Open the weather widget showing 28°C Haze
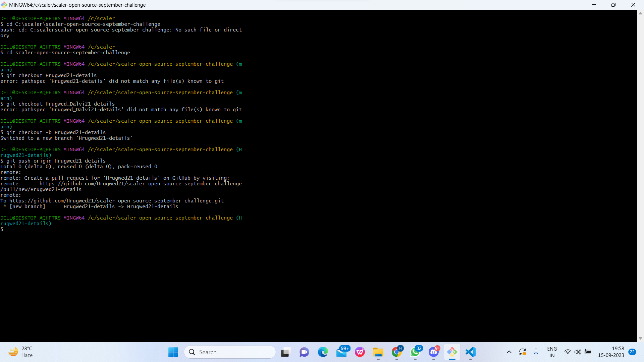The height and width of the screenshot is (362, 644). [x=20, y=352]
